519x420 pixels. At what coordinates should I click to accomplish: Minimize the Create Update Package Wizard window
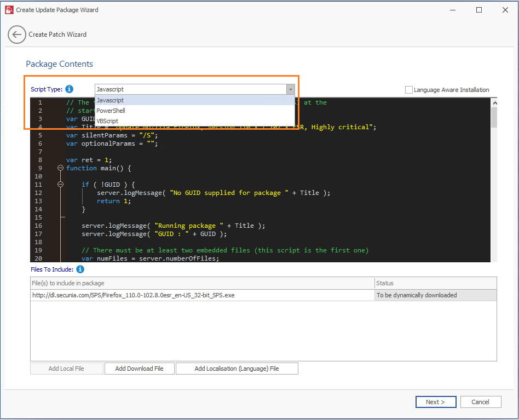pyautogui.click(x=453, y=10)
